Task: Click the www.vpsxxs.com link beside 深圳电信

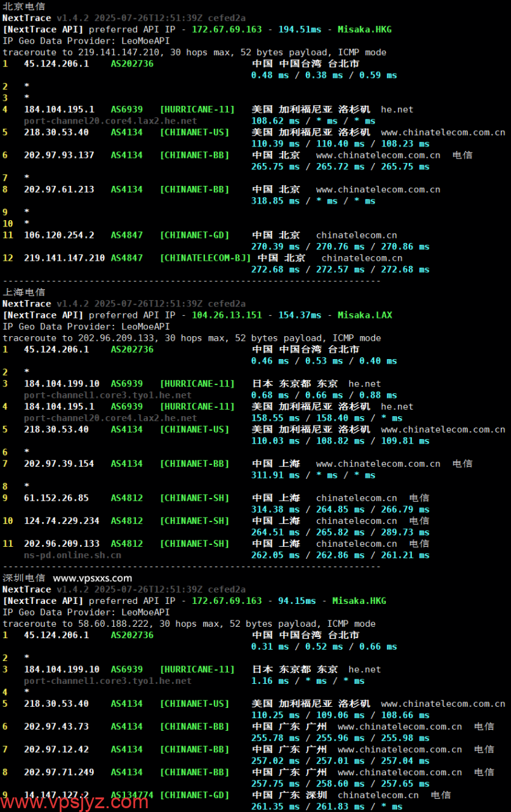Action: coord(93,578)
